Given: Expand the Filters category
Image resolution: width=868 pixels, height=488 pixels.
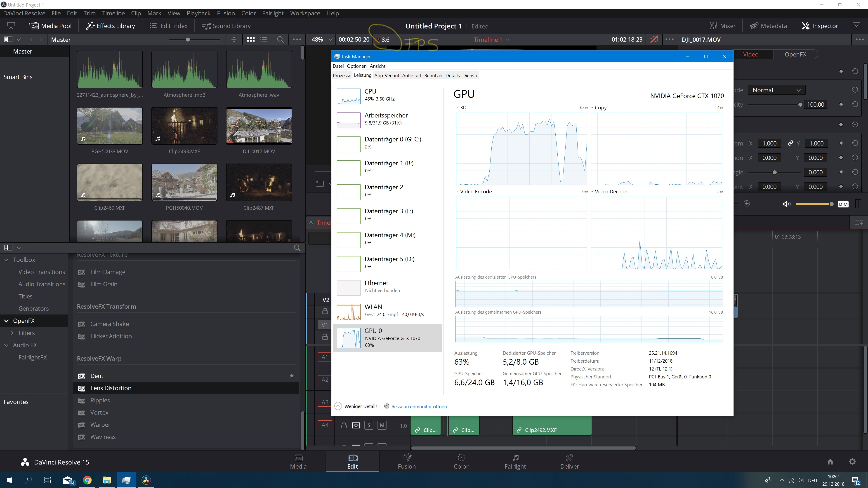Looking at the screenshot, I should point(12,333).
